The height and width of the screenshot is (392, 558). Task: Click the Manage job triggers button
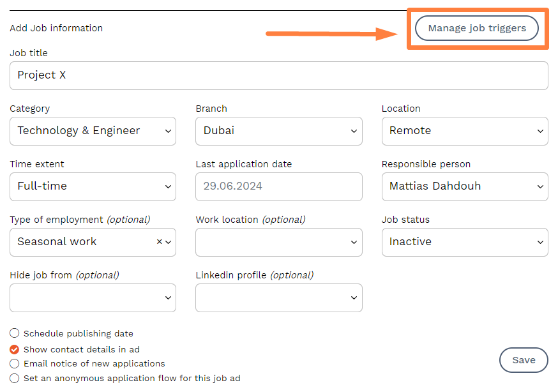tap(476, 28)
